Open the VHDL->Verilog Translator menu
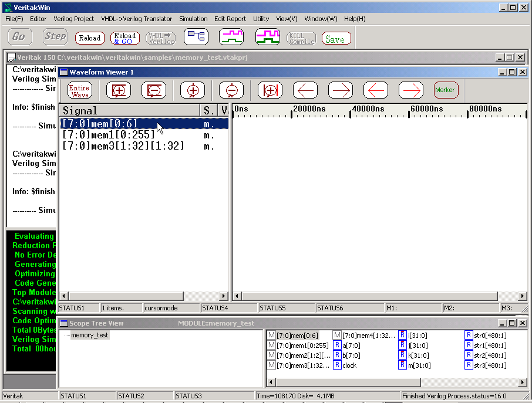The width and height of the screenshot is (532, 403). tap(136, 19)
